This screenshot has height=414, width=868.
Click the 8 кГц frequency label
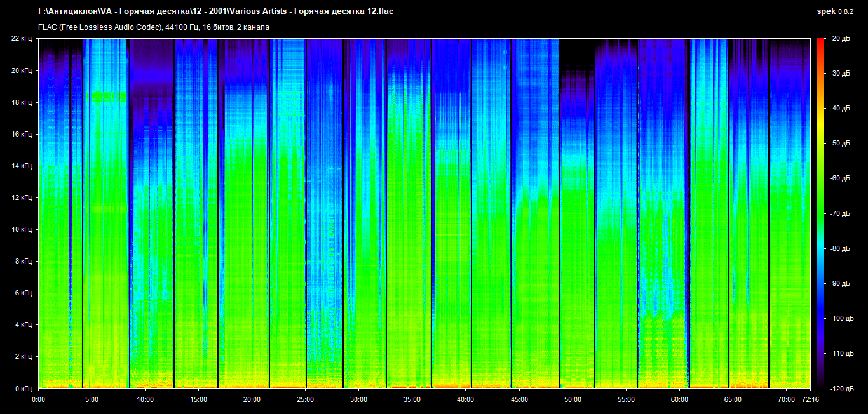23,261
